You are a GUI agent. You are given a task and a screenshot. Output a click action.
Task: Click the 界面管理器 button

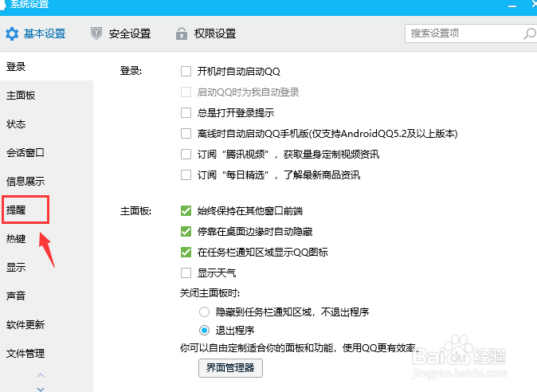coord(230,368)
